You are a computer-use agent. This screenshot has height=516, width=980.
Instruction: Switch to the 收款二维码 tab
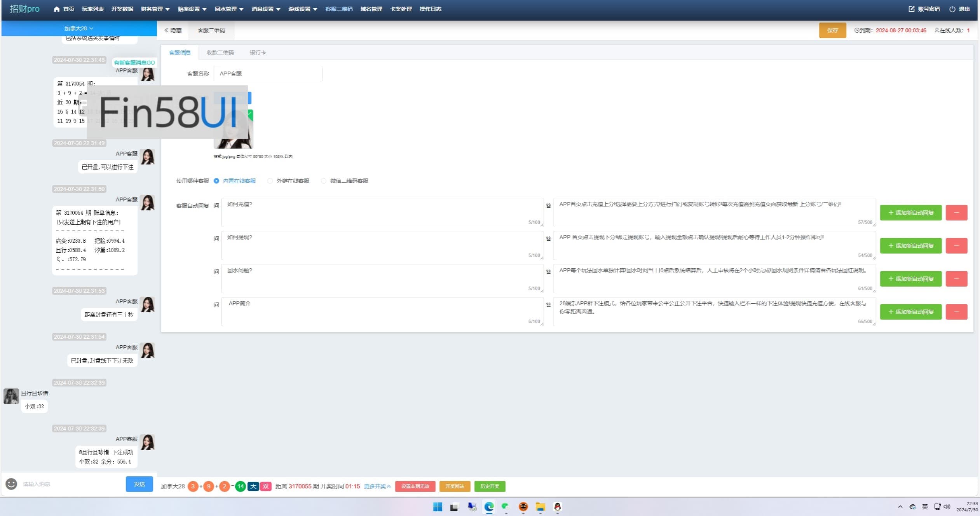click(x=220, y=52)
